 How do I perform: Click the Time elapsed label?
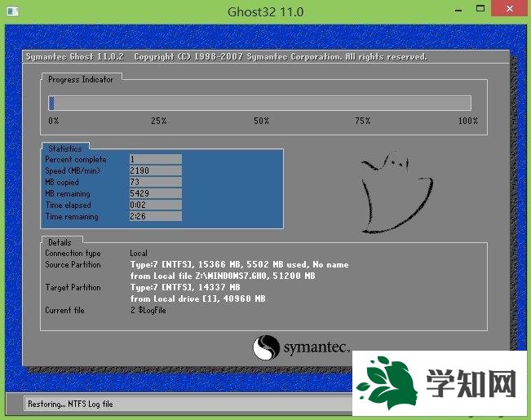click(68, 206)
